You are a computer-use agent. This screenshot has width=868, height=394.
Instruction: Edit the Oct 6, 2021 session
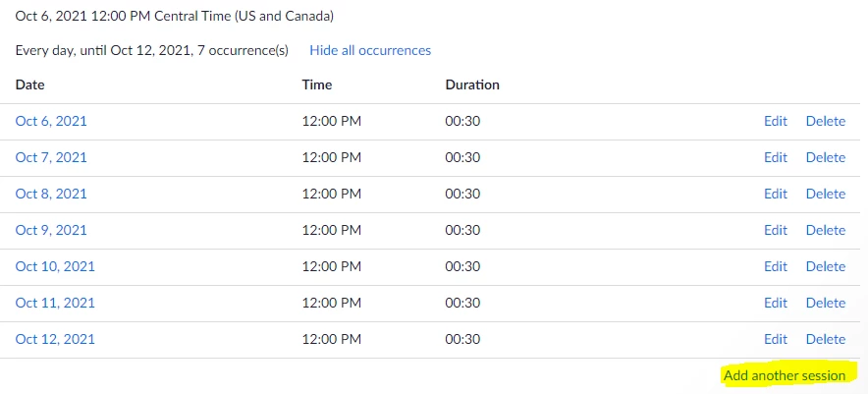(x=776, y=121)
